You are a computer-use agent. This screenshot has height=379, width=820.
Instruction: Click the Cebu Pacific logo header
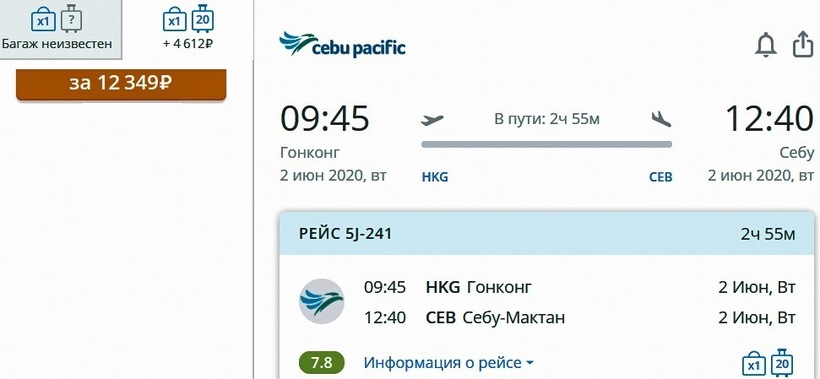coord(342,44)
